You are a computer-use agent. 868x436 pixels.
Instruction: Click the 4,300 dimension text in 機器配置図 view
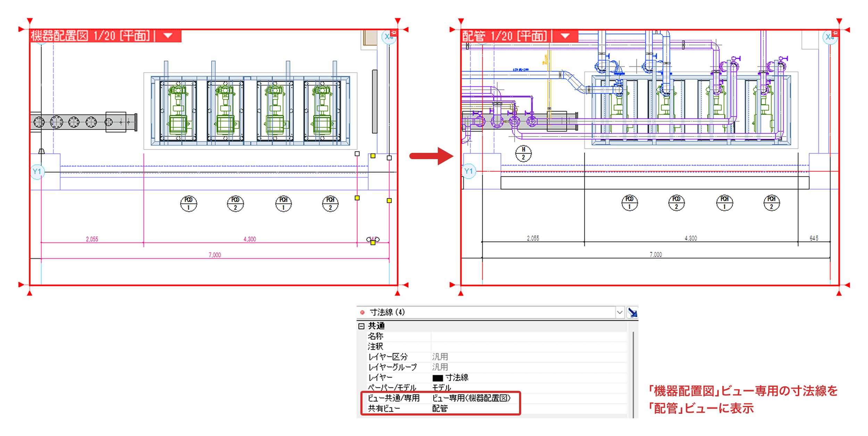point(250,239)
